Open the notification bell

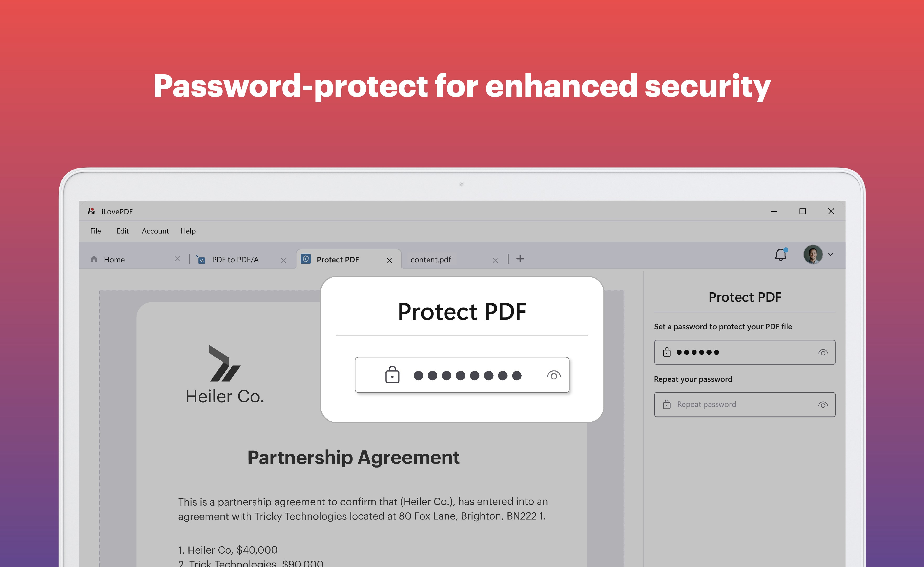coord(781,255)
